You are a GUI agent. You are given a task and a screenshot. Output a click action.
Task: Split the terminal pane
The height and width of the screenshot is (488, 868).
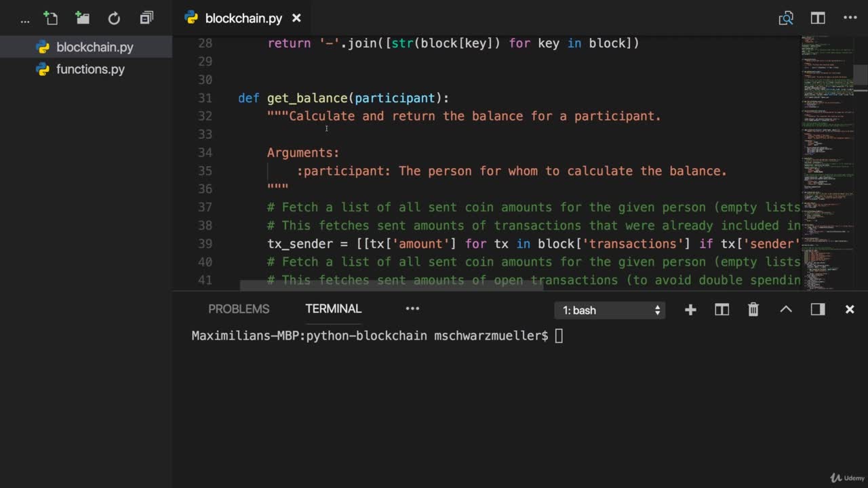tap(722, 310)
